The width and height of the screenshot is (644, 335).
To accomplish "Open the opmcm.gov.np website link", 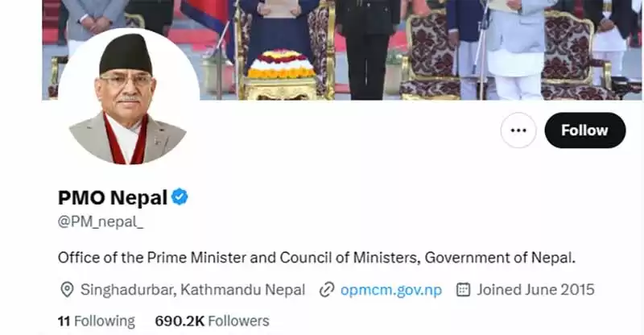I will click(390, 289).
